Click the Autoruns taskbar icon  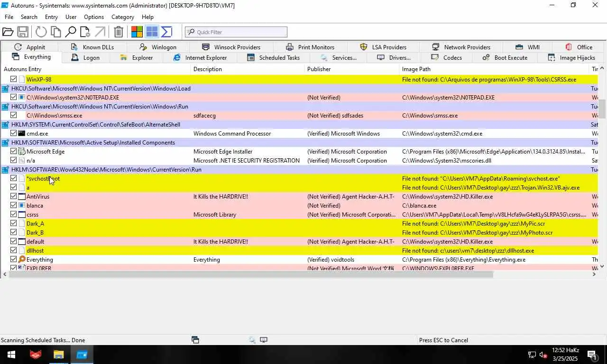pos(82,355)
